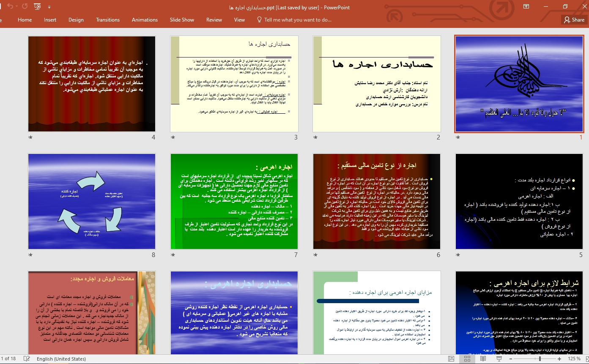Click the Share button
The height and width of the screenshot is (364, 589).
[574, 20]
